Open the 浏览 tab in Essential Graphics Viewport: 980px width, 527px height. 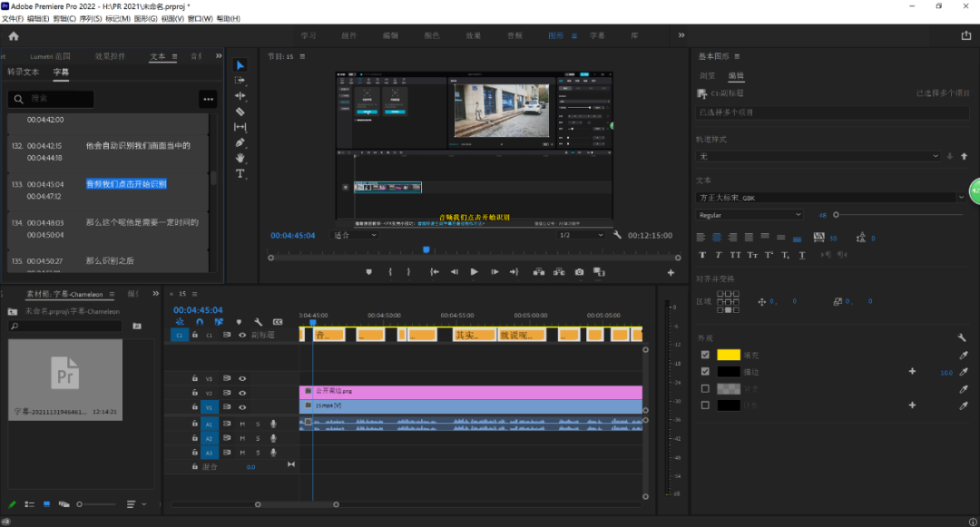pos(708,75)
